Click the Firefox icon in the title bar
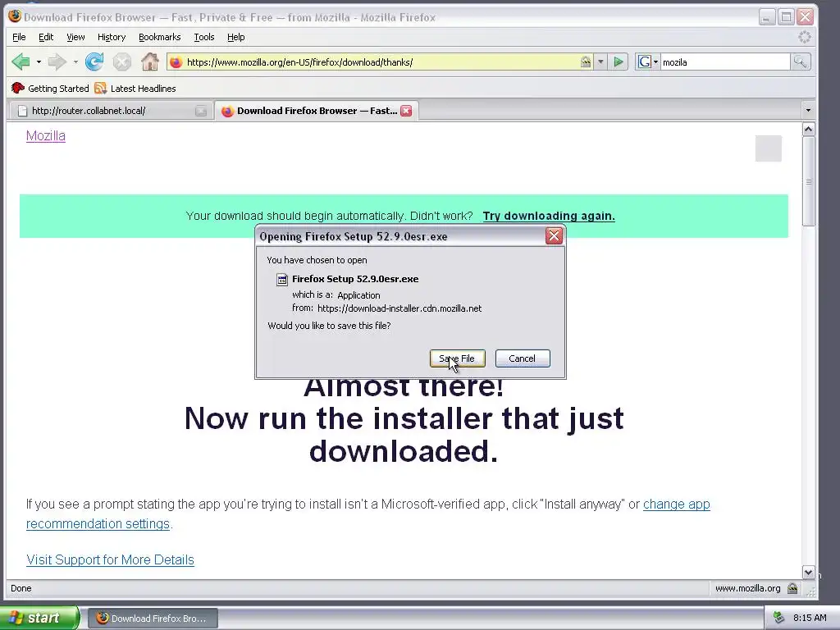Image resolution: width=840 pixels, height=630 pixels. pyautogui.click(x=15, y=16)
